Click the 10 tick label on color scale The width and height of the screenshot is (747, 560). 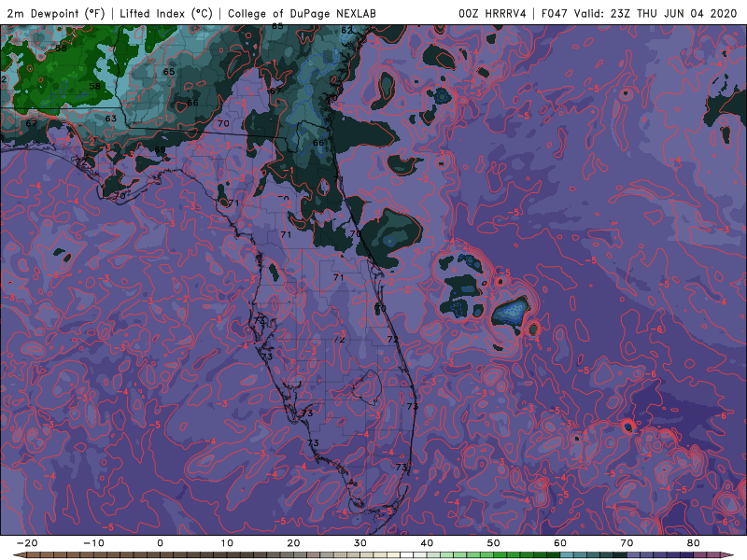(227, 543)
